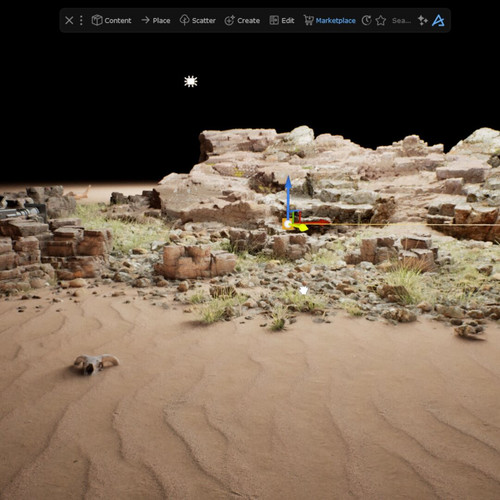The width and height of the screenshot is (500, 500).
Task: Select the Create tab
Action: tap(242, 20)
